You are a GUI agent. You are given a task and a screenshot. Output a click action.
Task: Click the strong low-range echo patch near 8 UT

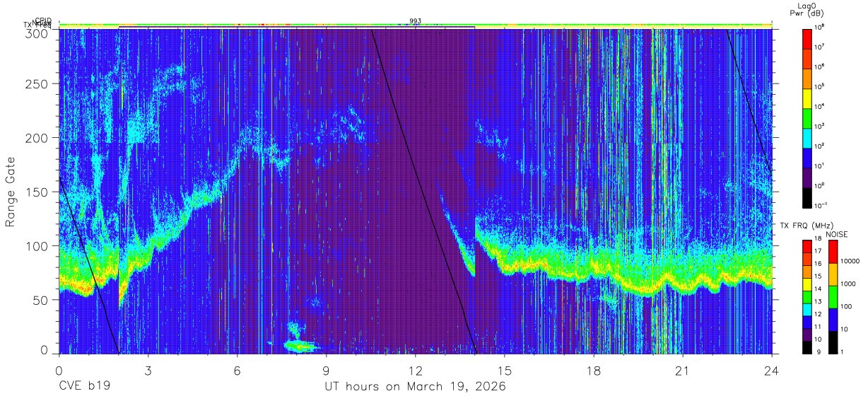tap(300, 347)
